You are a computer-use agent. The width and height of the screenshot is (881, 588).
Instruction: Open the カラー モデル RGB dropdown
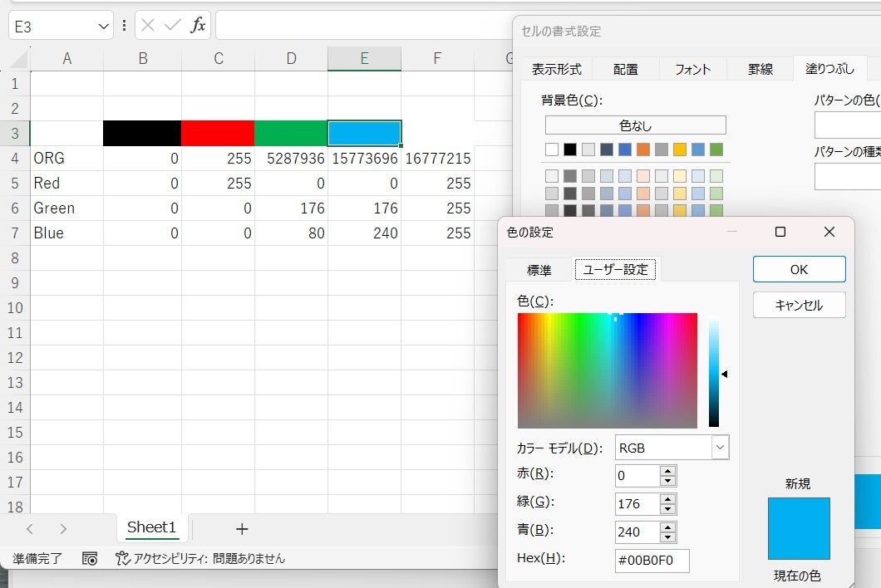[721, 448]
